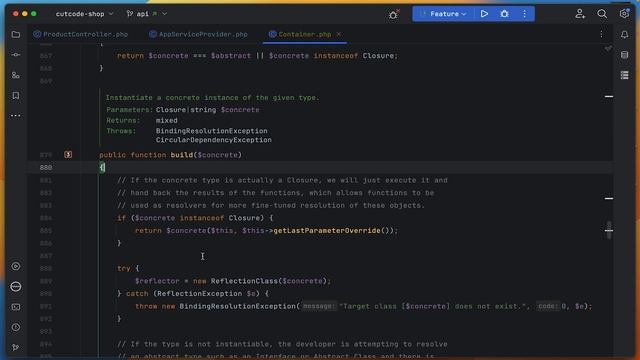Open the Commit tool window icon

click(x=16, y=54)
